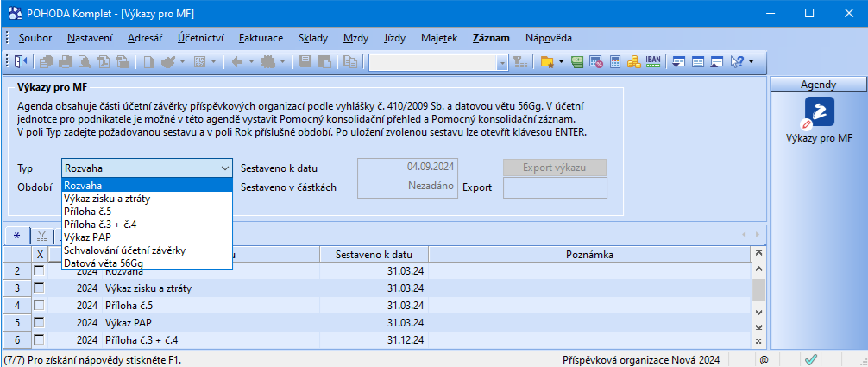Click the green checkmark in status bar

[x=812, y=360]
